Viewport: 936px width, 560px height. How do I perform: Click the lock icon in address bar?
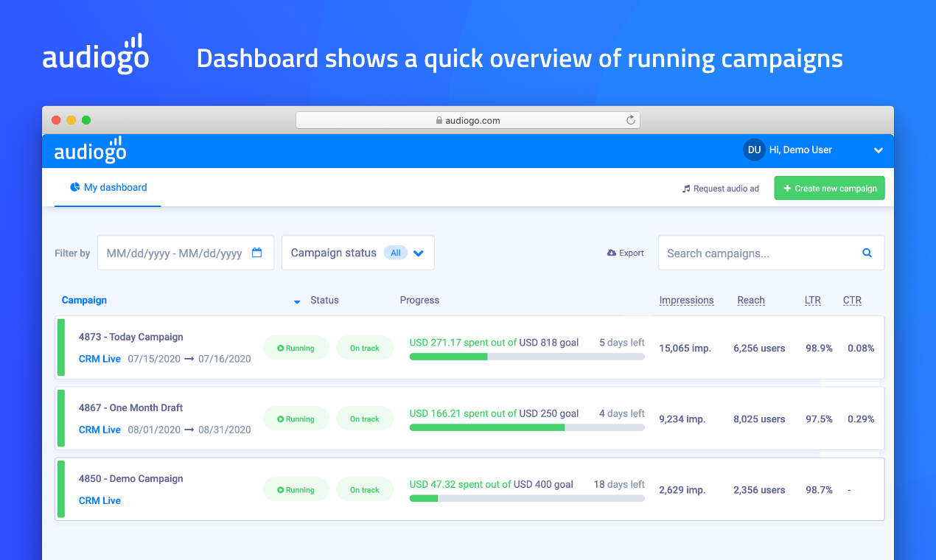[x=439, y=120]
